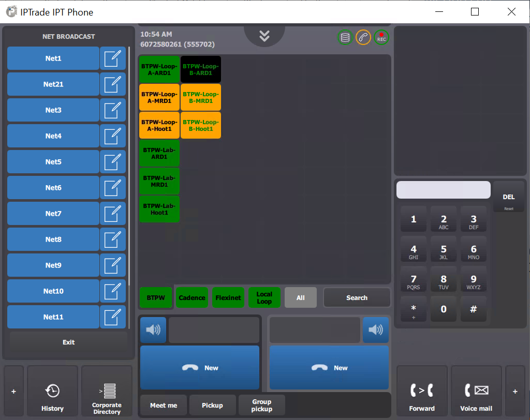Screen dimensions: 530x420
Task: Select BTPW-Lab-ARD1 line key
Action: [x=159, y=154]
